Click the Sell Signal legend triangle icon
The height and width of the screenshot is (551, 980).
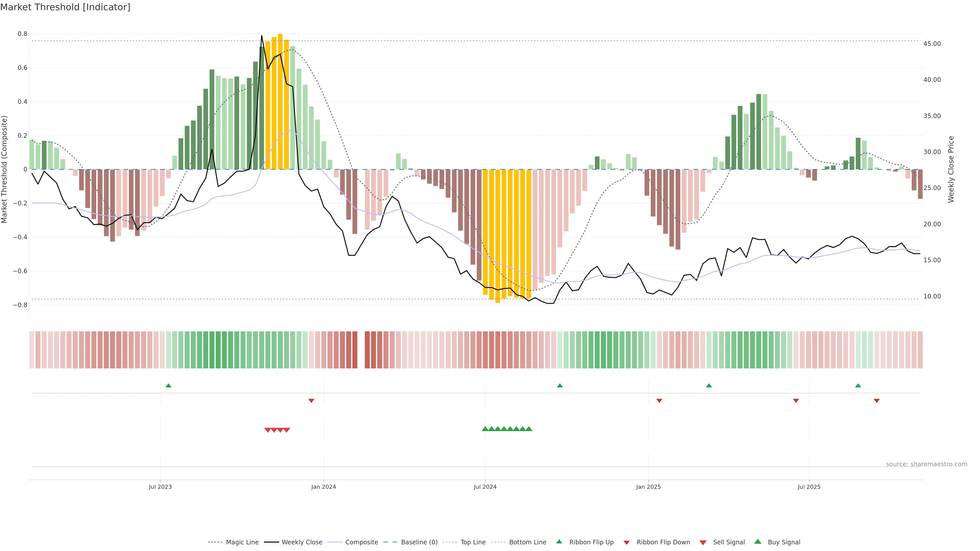703,542
